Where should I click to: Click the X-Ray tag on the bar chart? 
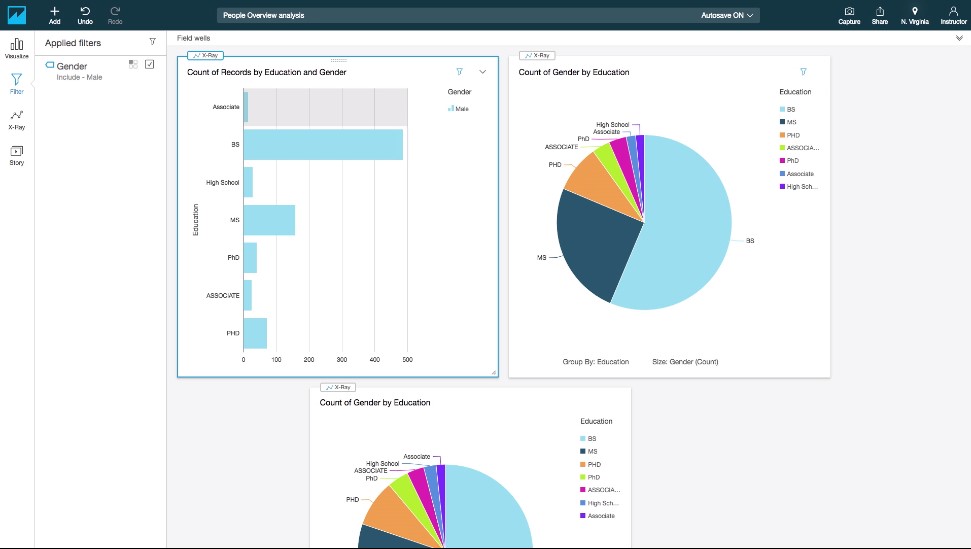tap(206, 56)
